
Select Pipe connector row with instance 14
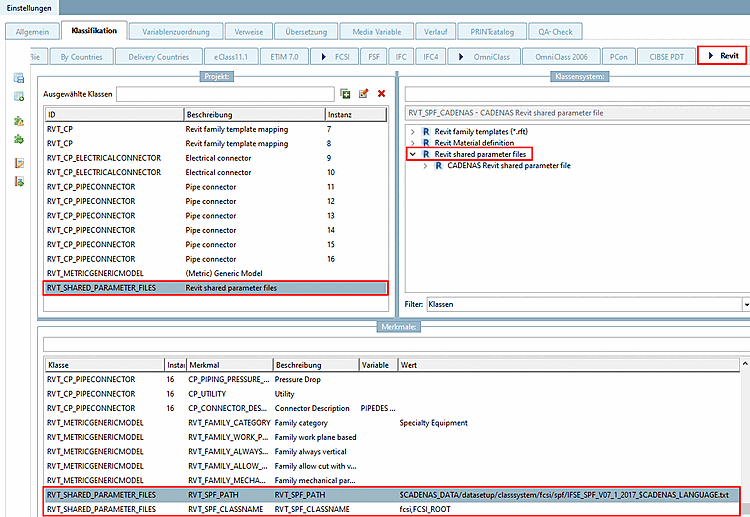[x=216, y=230]
